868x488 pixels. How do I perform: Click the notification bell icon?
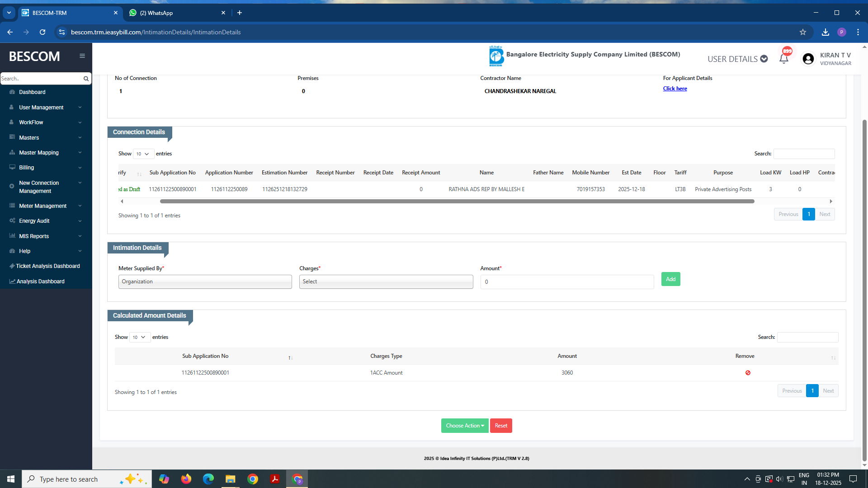[x=783, y=59]
